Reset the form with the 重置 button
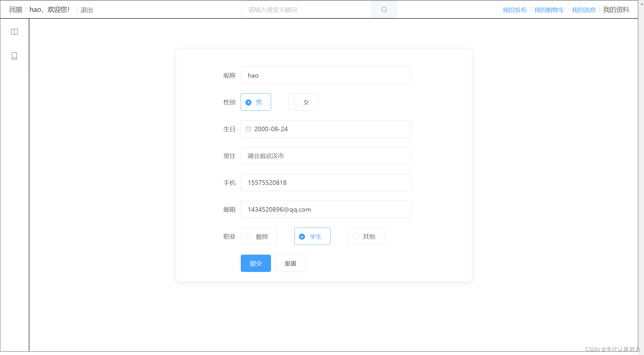Image resolution: width=644 pixels, height=355 pixels. tap(290, 263)
